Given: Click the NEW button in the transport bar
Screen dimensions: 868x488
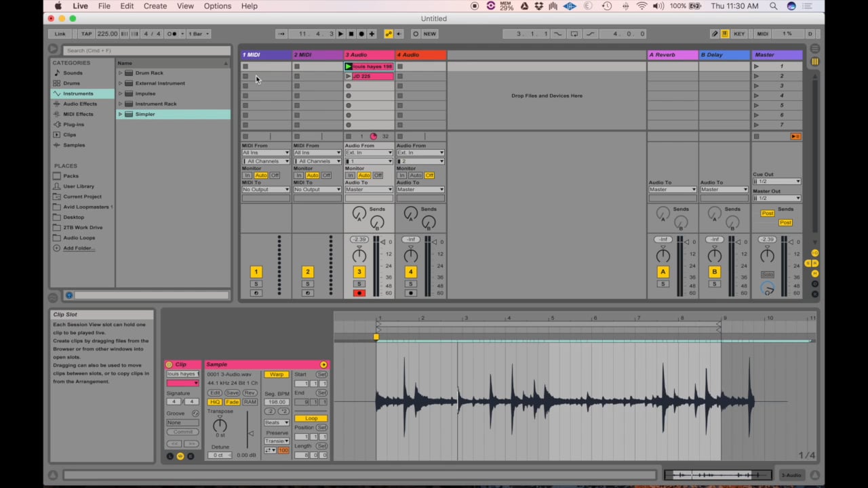Looking at the screenshot, I should click(x=429, y=33).
